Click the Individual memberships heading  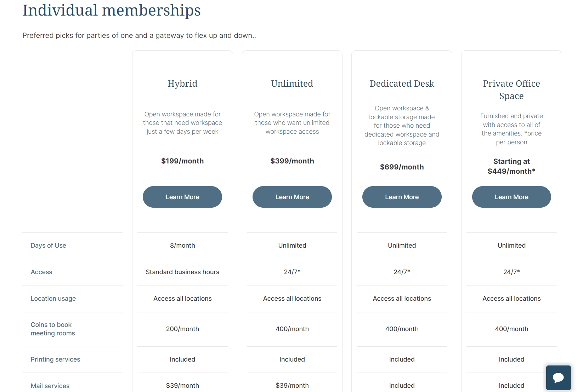pos(112,10)
